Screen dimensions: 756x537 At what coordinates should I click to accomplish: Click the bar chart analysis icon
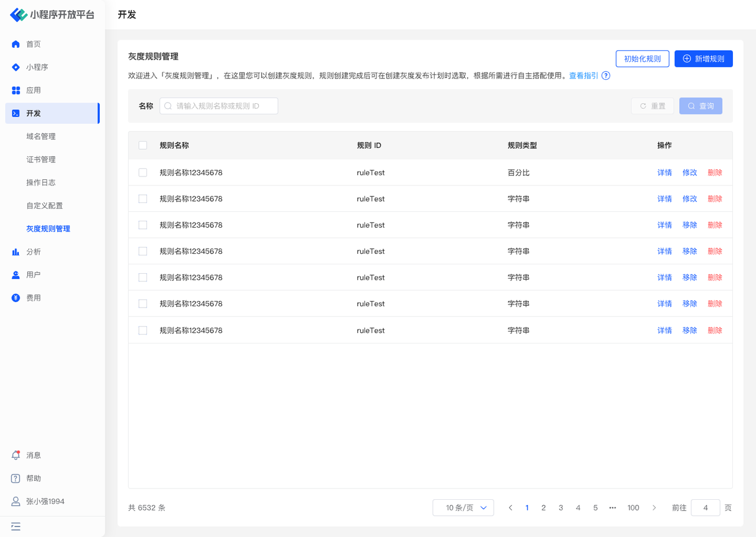coord(16,252)
